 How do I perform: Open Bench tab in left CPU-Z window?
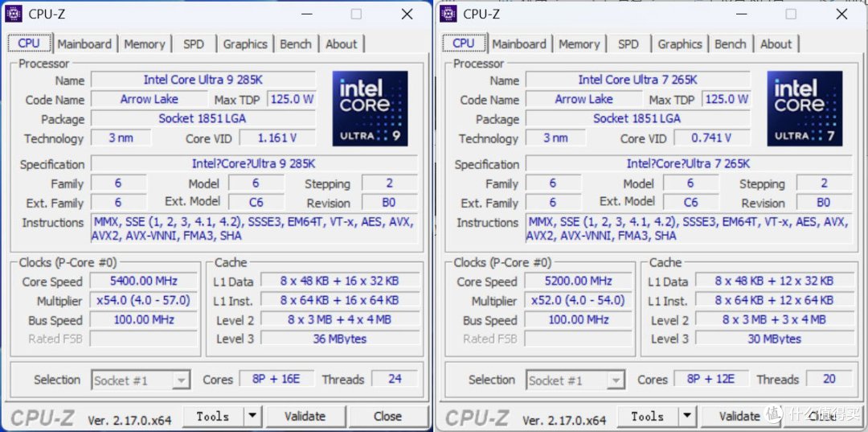click(296, 44)
